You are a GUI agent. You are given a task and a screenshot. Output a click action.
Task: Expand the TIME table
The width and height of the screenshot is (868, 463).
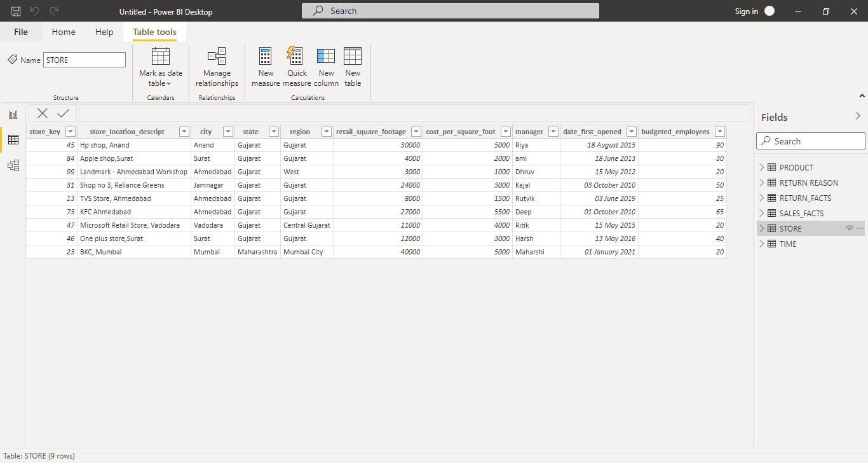click(x=761, y=244)
